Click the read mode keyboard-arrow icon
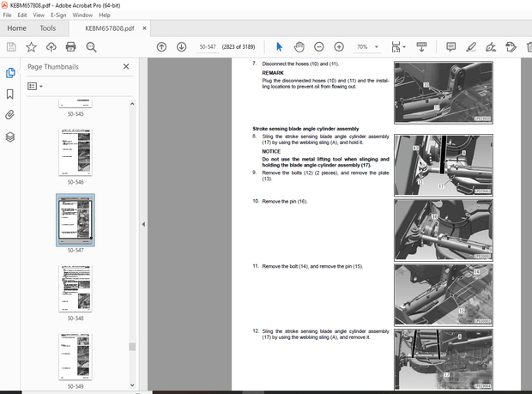Screen dimensions: 532x394 [x=421, y=47]
